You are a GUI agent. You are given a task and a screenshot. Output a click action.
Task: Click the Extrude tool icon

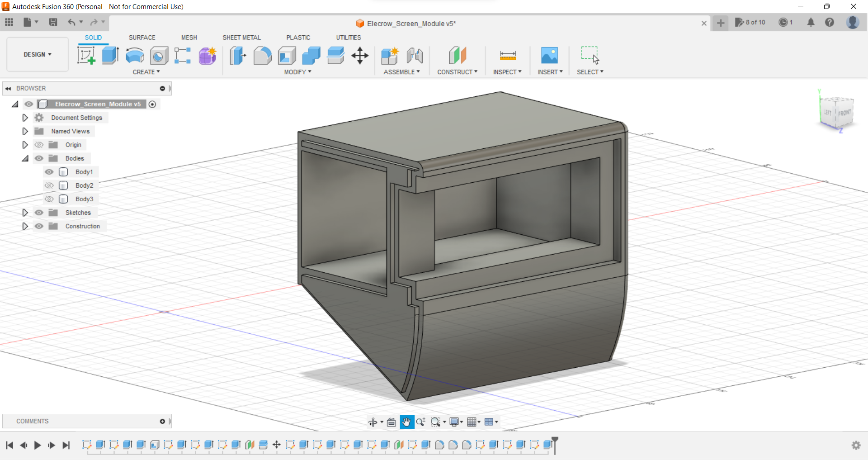(110, 56)
